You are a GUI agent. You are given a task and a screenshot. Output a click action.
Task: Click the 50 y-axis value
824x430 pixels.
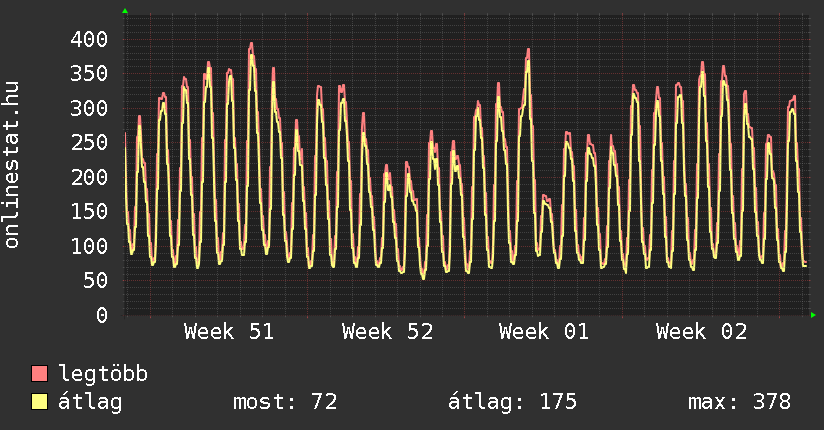[x=94, y=281]
